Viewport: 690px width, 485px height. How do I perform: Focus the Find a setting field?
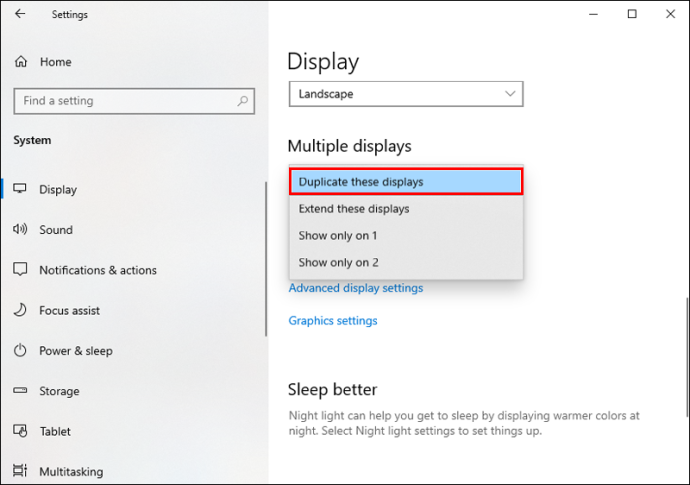tap(134, 101)
